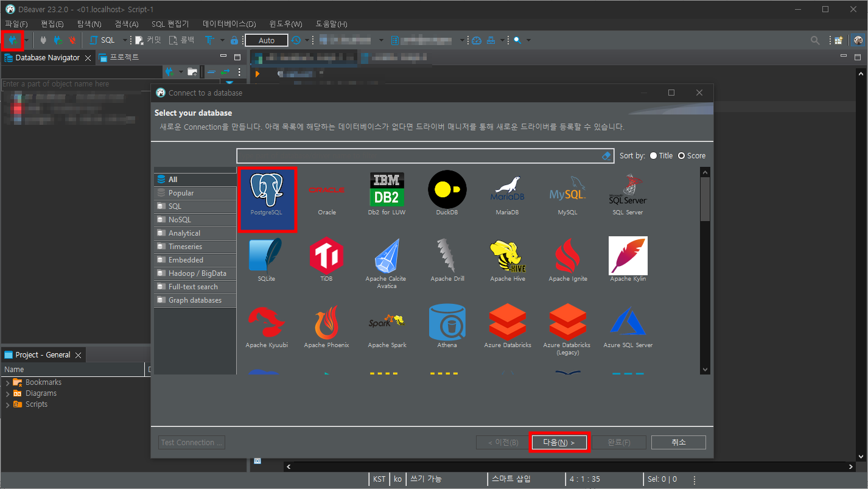Select PostgreSQL database tile
This screenshot has width=868, height=489.
click(267, 199)
